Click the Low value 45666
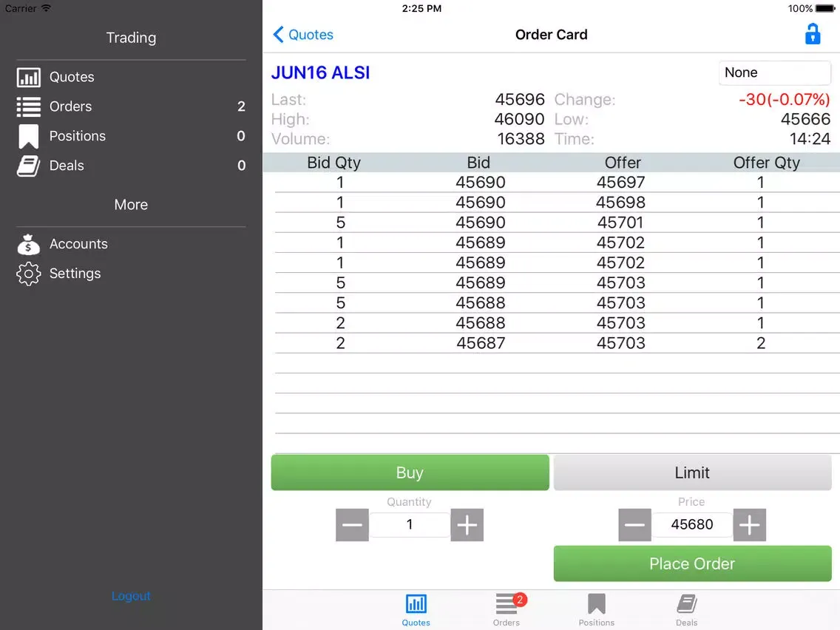Image resolution: width=840 pixels, height=630 pixels. coord(805,120)
